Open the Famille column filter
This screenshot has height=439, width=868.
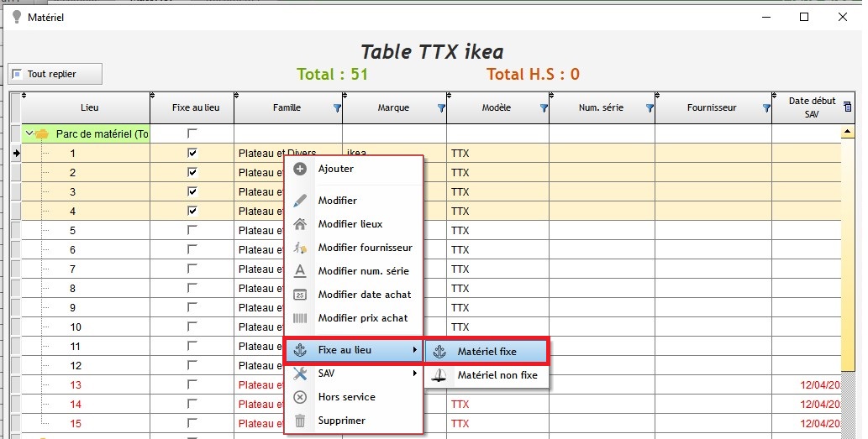click(337, 108)
